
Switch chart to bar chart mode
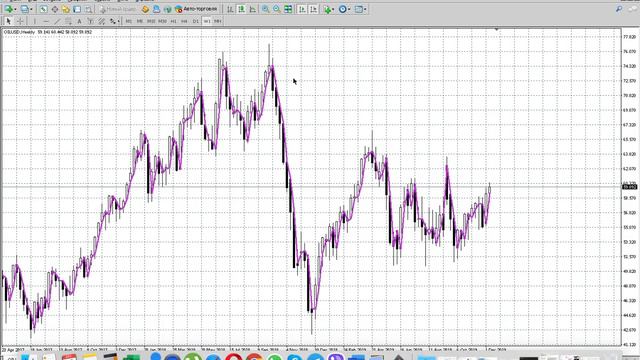[x=230, y=9]
